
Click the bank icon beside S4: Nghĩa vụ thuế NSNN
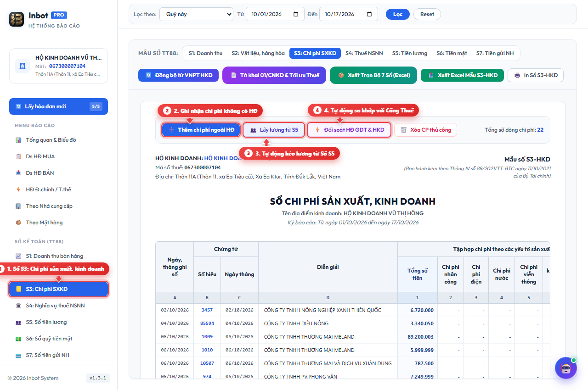[x=18, y=306]
